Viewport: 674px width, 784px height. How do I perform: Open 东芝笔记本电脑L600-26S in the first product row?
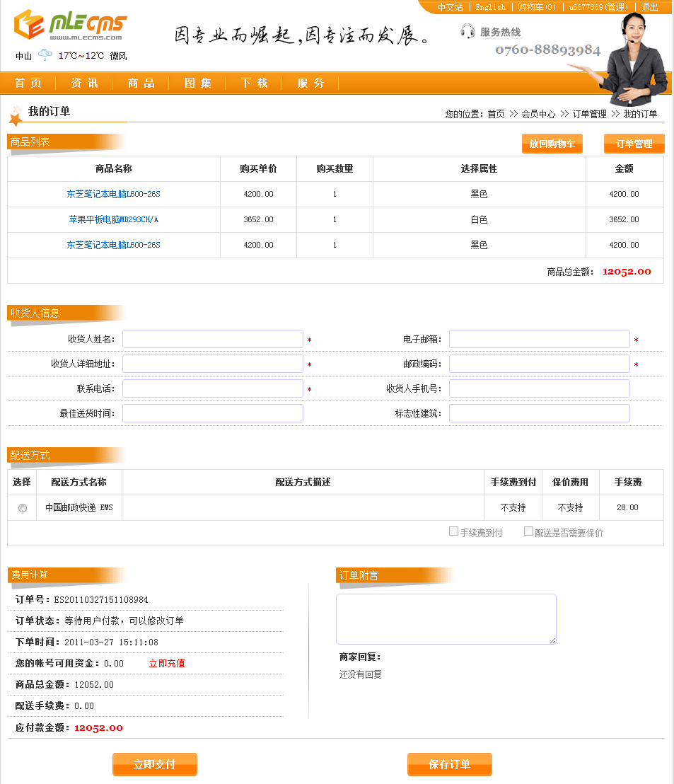113,194
